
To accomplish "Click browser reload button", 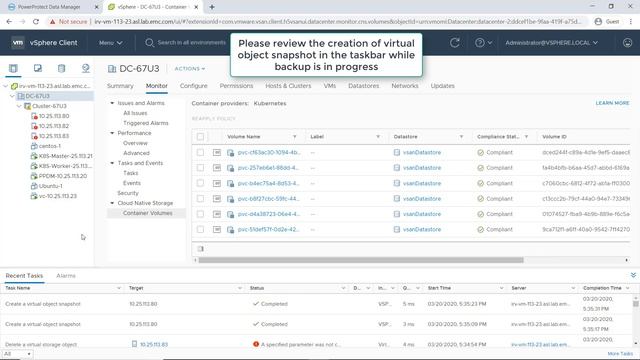I will 36,22.
